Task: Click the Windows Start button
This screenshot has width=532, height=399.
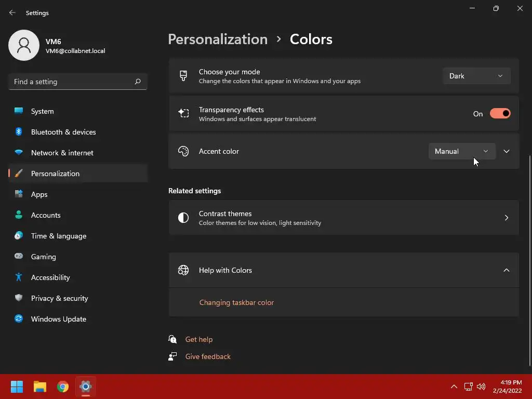Action: tap(17, 387)
